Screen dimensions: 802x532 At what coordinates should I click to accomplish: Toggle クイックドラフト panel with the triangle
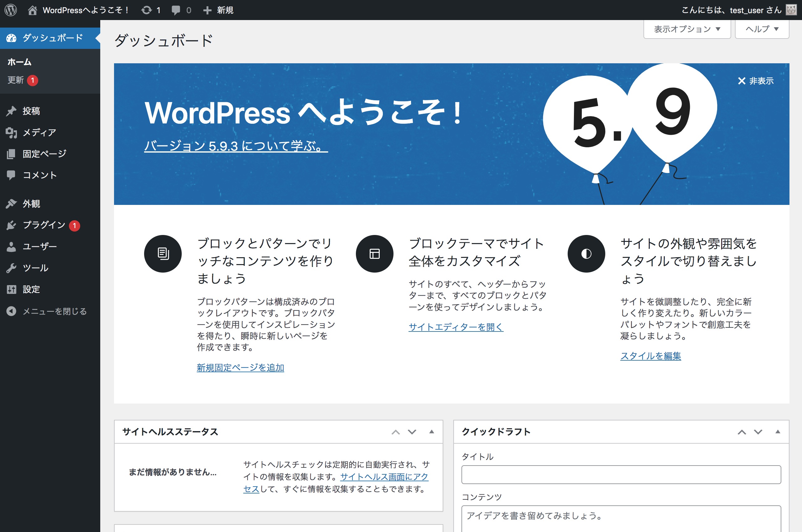tap(778, 431)
